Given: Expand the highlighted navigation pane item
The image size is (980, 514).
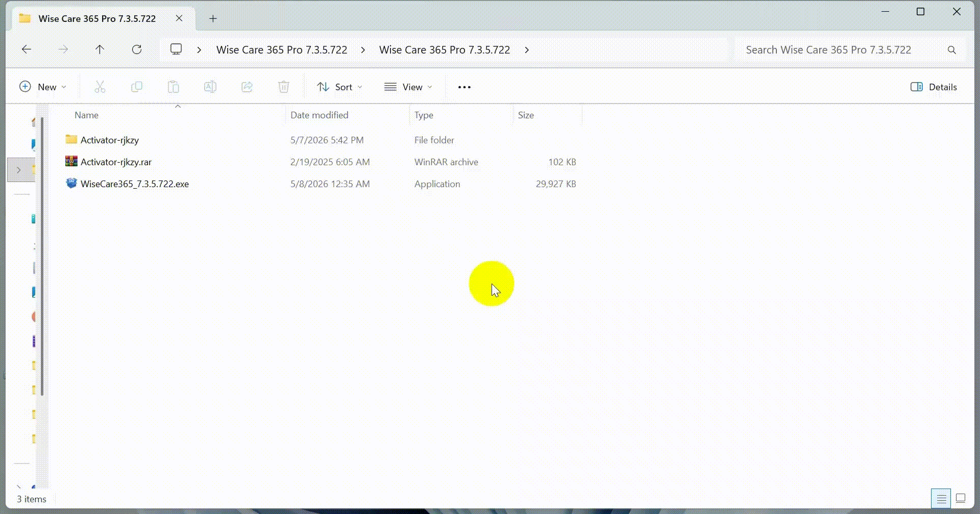Looking at the screenshot, I should coord(19,170).
